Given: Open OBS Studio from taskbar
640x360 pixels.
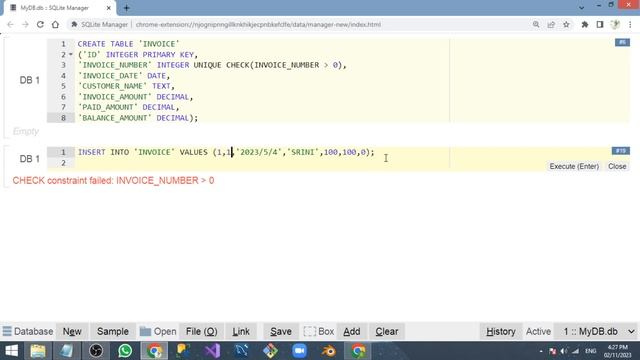Looking at the screenshot, I should [x=96, y=351].
